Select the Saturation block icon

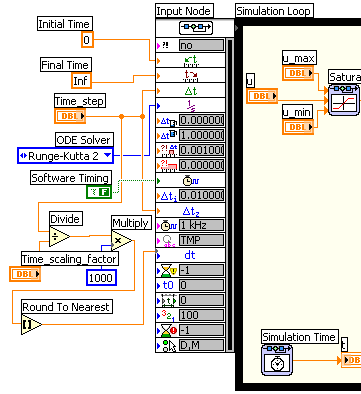[344, 100]
